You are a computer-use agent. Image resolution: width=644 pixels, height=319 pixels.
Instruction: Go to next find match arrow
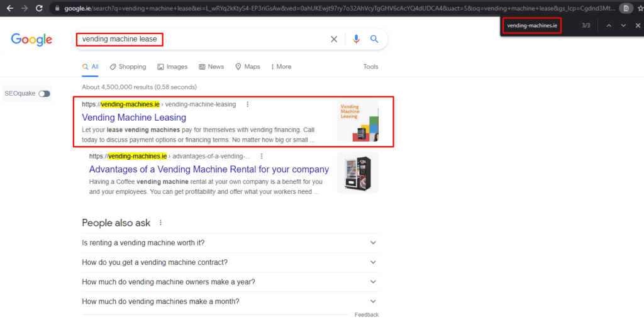pos(623,26)
